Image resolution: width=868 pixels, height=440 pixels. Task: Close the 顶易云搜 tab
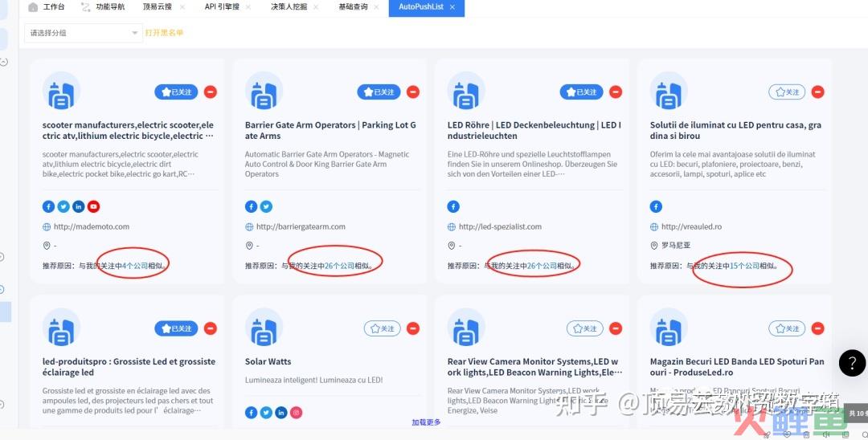click(182, 7)
